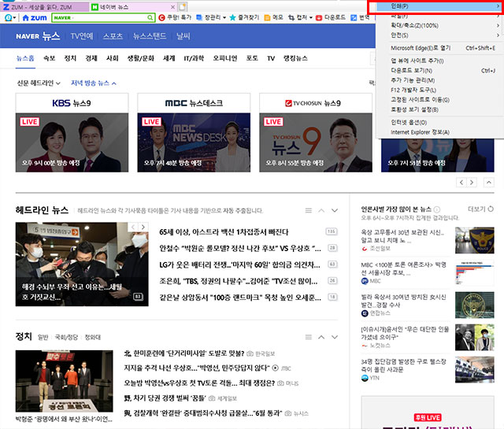Open the 옥상 고무통서 30년 보관된 시신 article
Screen dimensions: 504x429
pos(402,236)
